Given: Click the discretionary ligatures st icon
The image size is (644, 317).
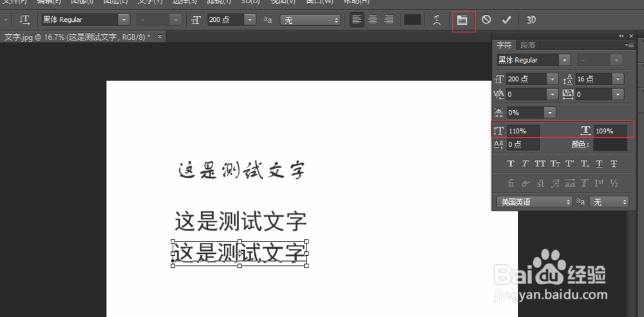Looking at the screenshot, I should tap(540, 184).
